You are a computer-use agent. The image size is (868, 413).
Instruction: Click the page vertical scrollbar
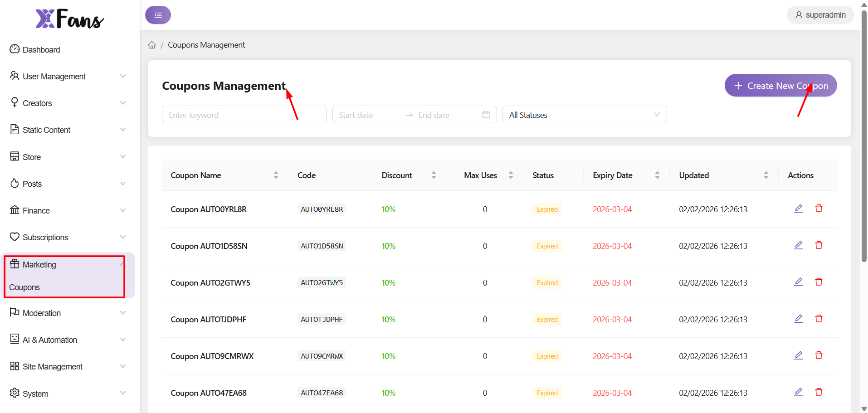point(863,136)
